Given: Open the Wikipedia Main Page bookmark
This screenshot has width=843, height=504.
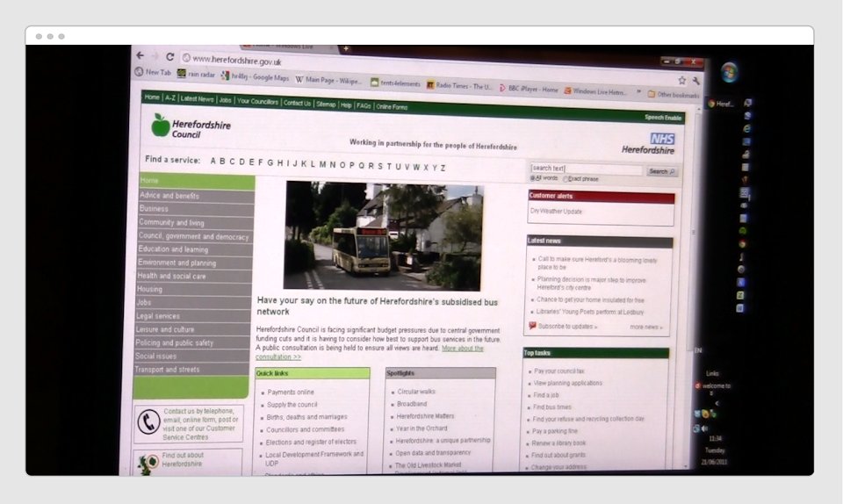Looking at the screenshot, I should click(328, 80).
